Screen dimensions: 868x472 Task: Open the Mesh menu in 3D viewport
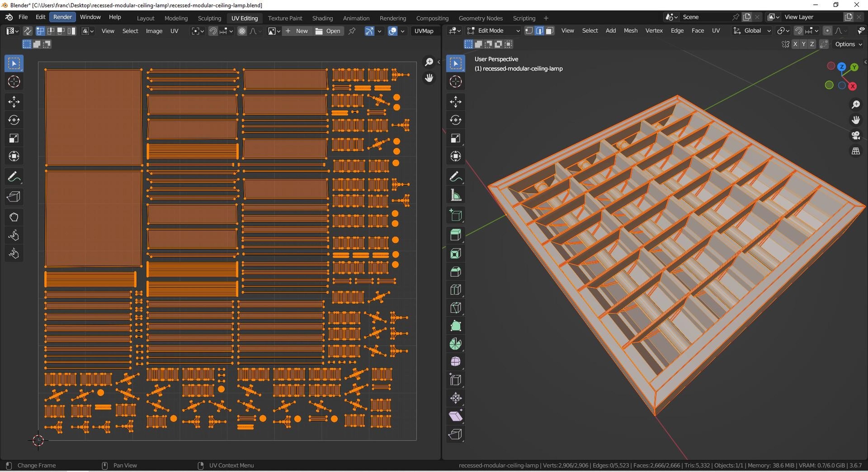click(x=630, y=31)
